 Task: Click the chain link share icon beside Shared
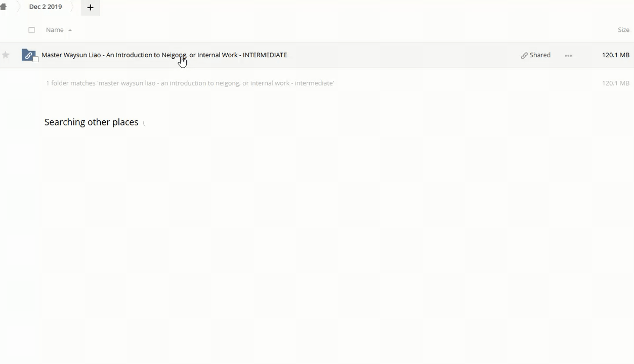click(524, 56)
